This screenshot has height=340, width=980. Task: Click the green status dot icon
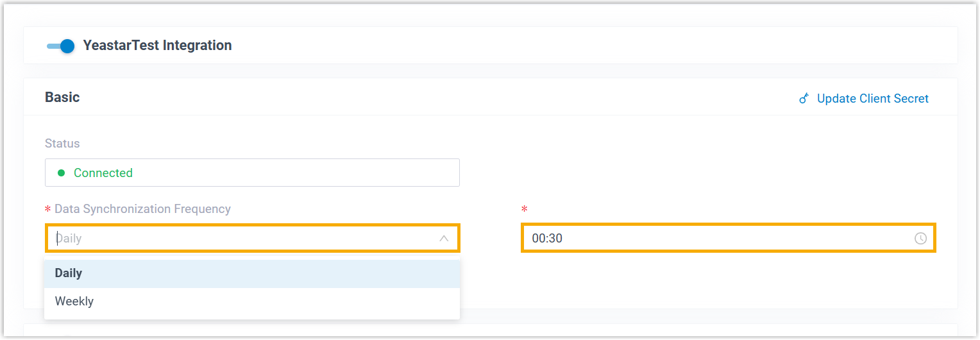pos(62,173)
